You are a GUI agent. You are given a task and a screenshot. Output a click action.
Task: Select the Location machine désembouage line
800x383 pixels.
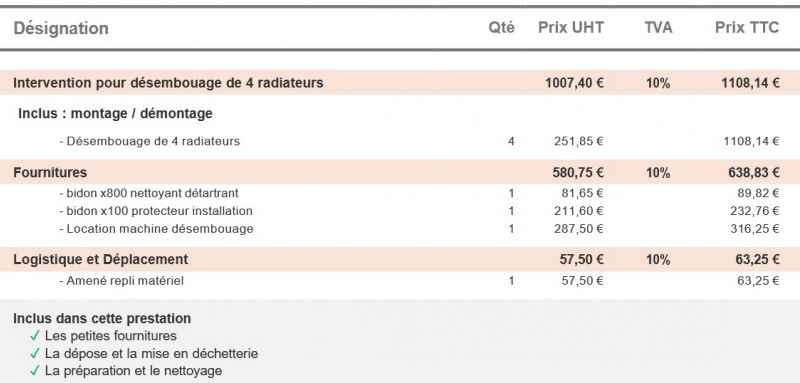400,228
